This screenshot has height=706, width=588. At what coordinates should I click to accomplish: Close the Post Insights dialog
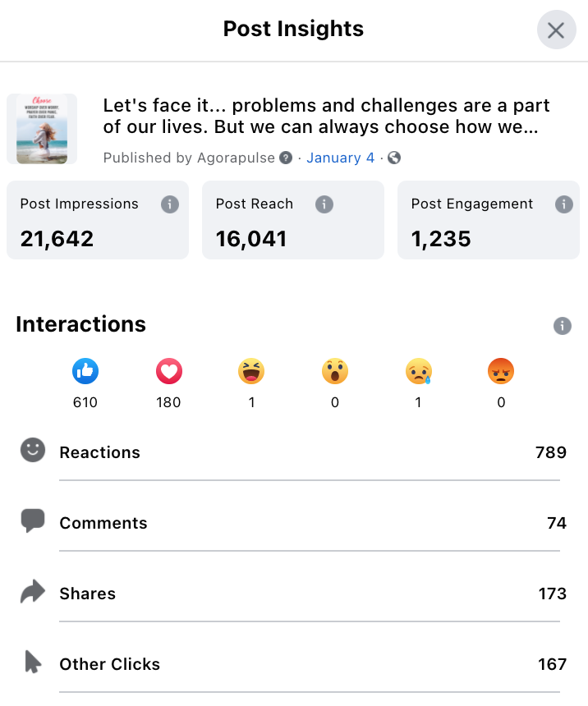[557, 30]
